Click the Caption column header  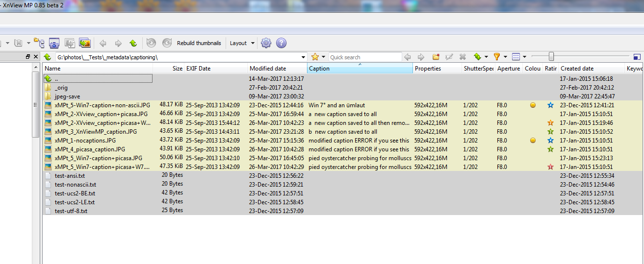click(x=360, y=69)
